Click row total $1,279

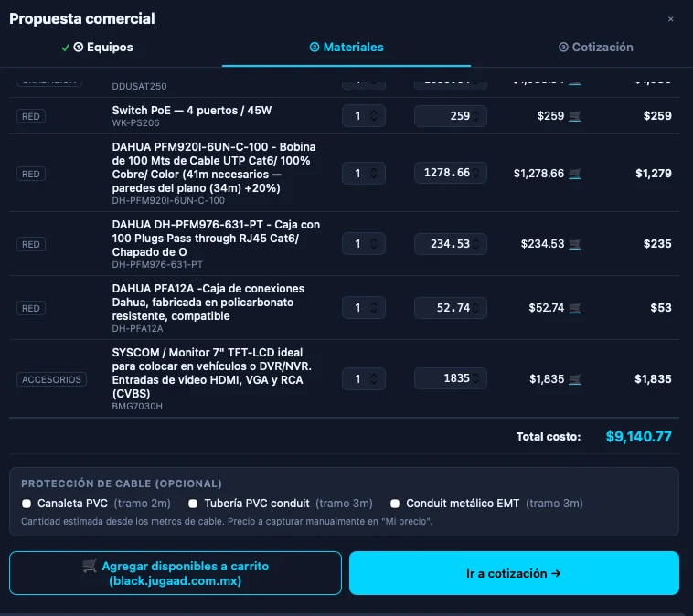click(653, 174)
